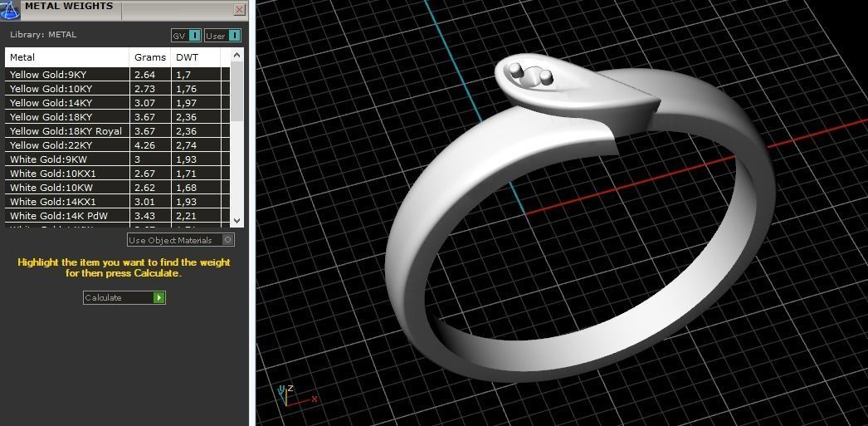Select Yellow Gold:18KY Royal row
The image size is (868, 426).
117,130
